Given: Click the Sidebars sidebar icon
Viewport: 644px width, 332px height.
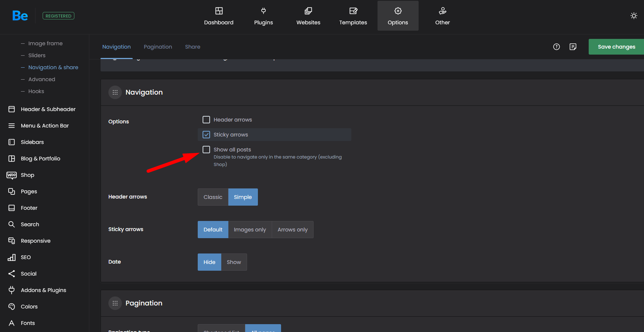Looking at the screenshot, I should click(x=12, y=142).
